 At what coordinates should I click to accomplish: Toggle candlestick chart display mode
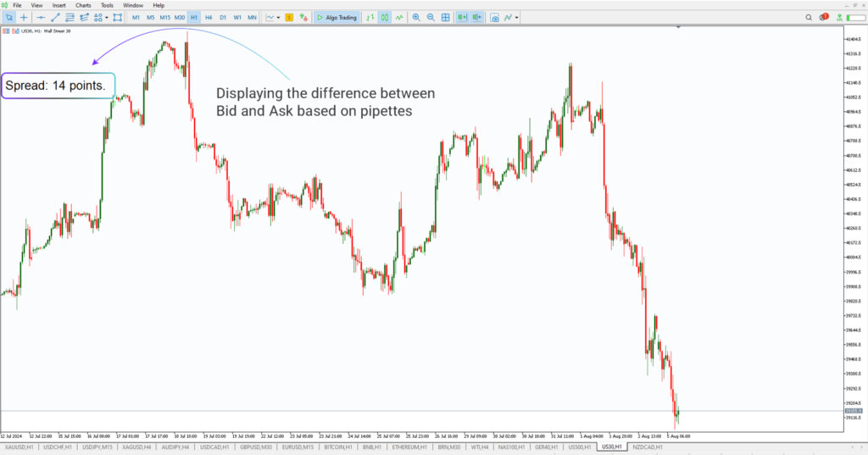point(385,17)
